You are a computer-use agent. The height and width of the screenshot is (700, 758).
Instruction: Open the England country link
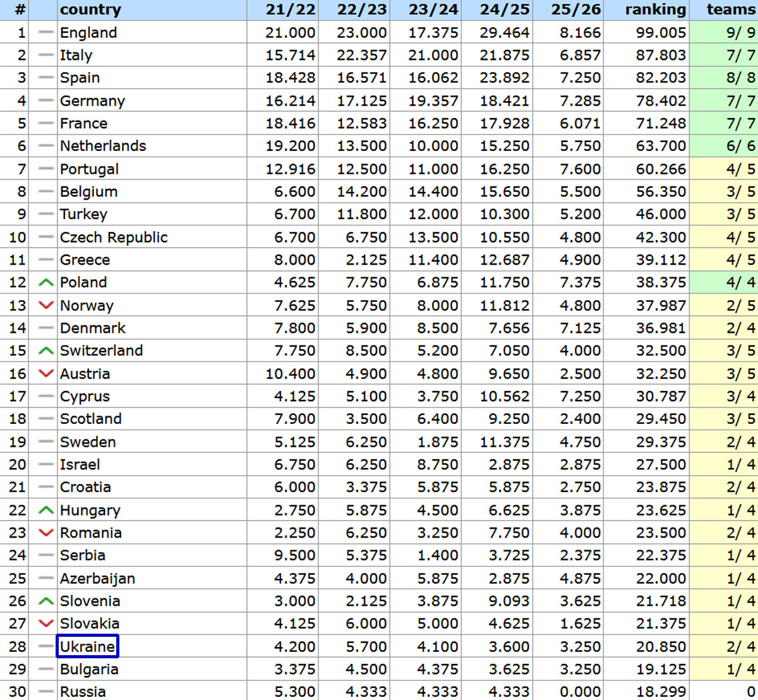[88, 33]
